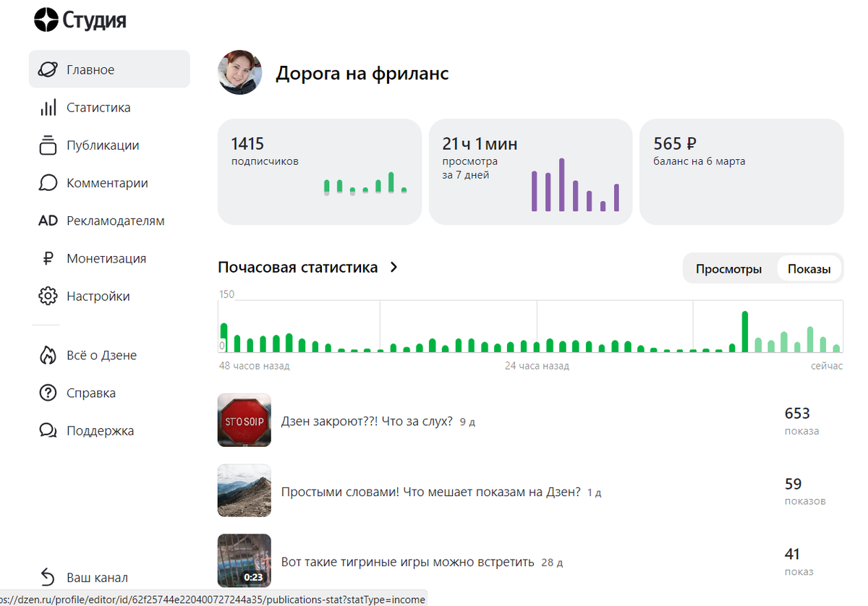
Task: Switch the hourly chart to Показы
Action: (x=809, y=269)
